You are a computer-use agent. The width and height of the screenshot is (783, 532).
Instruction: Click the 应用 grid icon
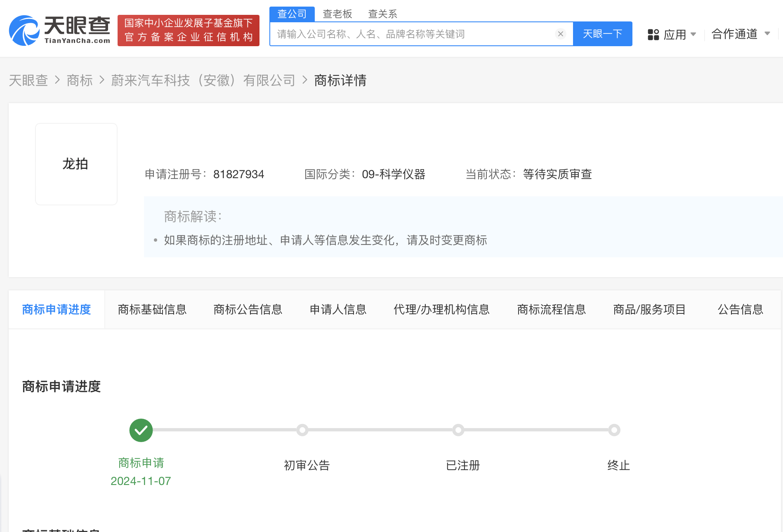pyautogui.click(x=653, y=34)
